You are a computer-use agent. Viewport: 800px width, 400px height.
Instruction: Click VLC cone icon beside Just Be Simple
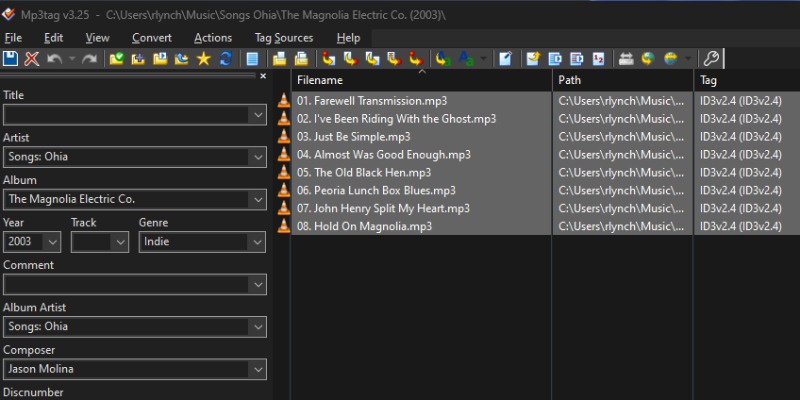283,136
